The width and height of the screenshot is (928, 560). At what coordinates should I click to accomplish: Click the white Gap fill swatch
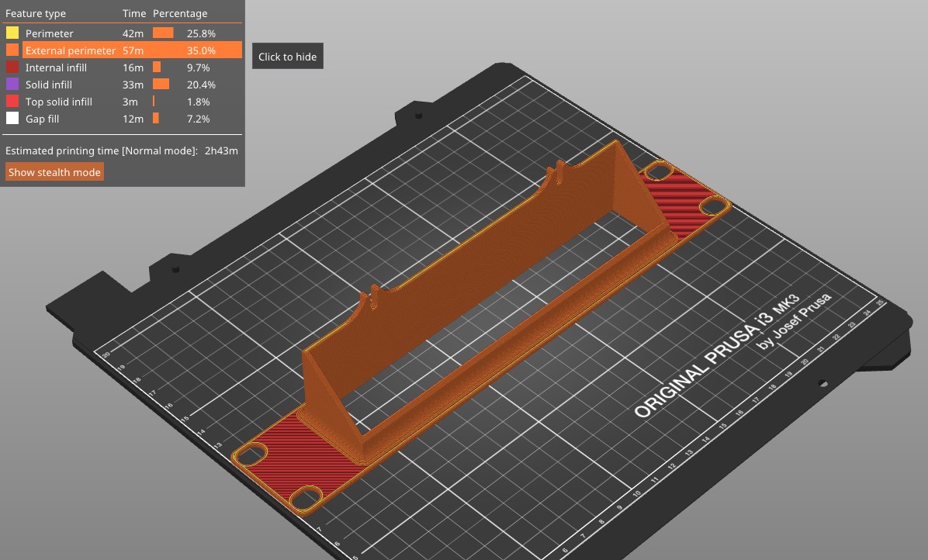click(12, 119)
